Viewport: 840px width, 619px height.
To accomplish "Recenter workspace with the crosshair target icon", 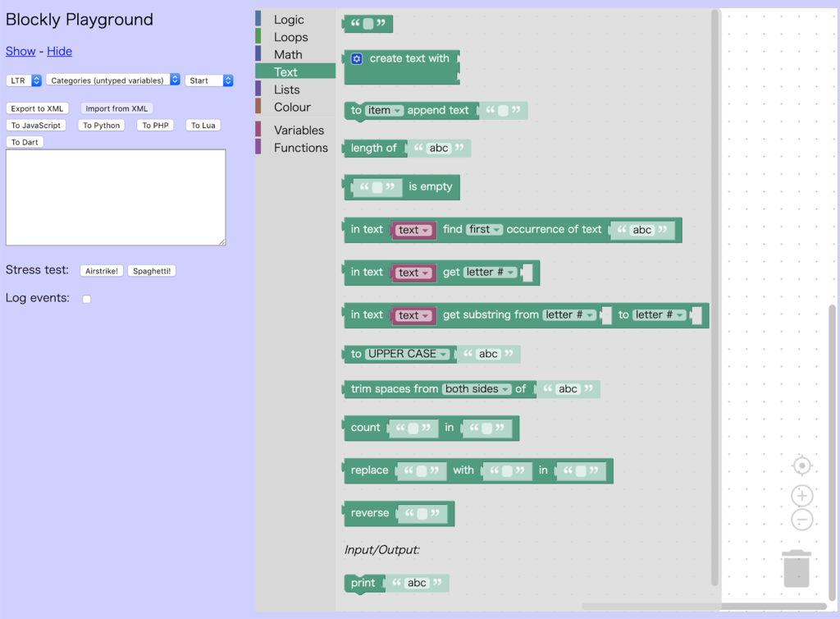I will pos(802,465).
